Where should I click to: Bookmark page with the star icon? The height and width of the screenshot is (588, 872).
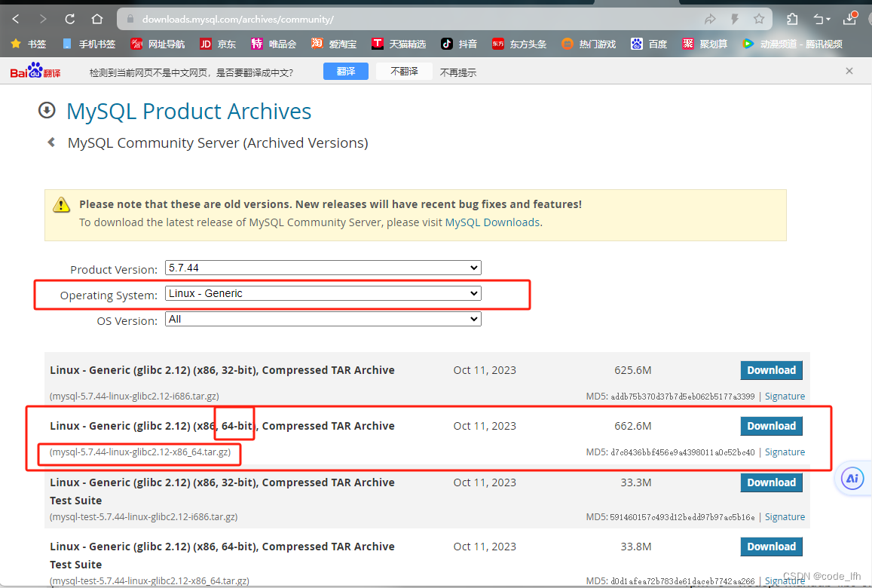758,20
